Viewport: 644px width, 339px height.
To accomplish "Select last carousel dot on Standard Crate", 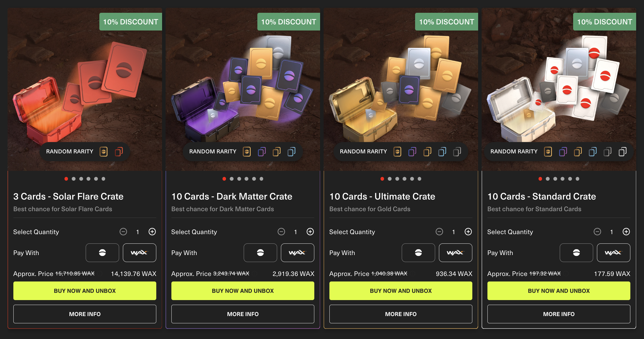I will click(577, 179).
